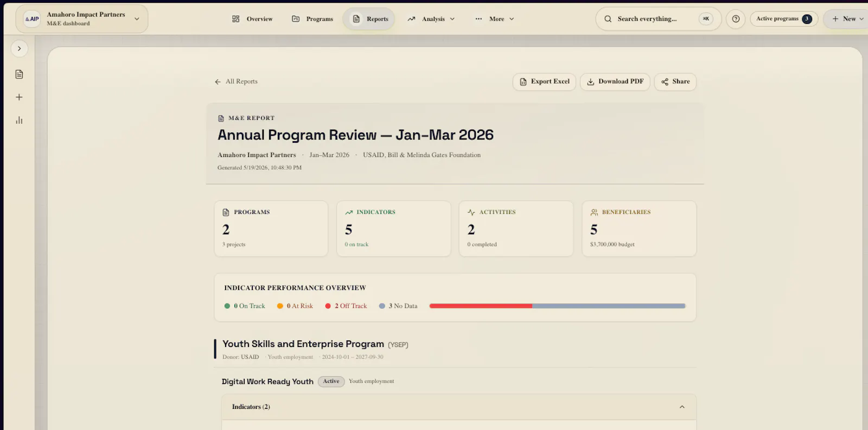Click the report title Annual Program Review
868x430 pixels.
[356, 135]
